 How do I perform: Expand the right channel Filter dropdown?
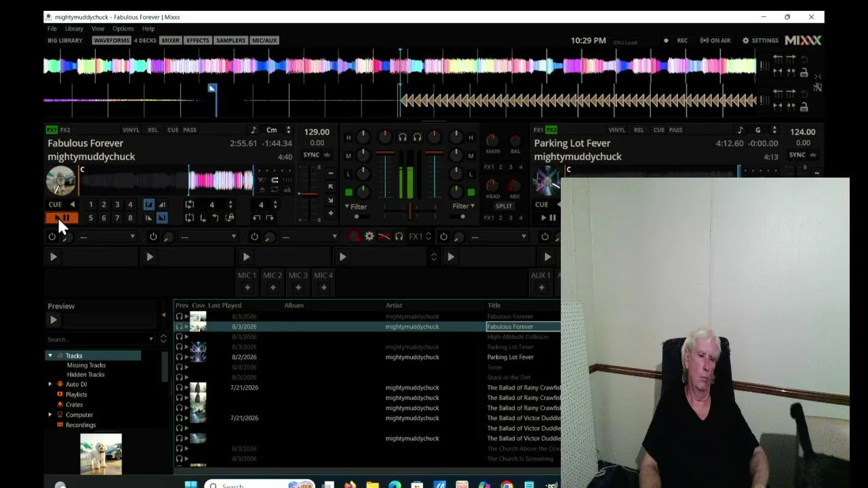click(464, 206)
